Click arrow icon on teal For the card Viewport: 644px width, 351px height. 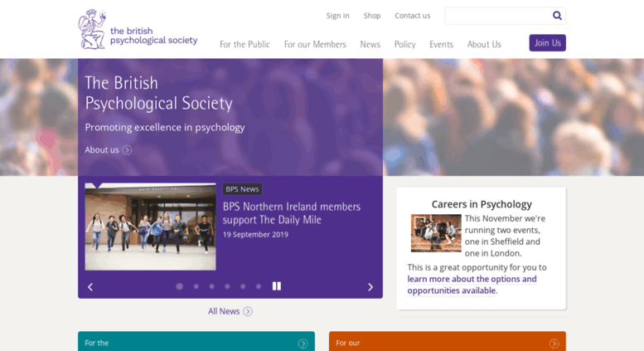303,344
